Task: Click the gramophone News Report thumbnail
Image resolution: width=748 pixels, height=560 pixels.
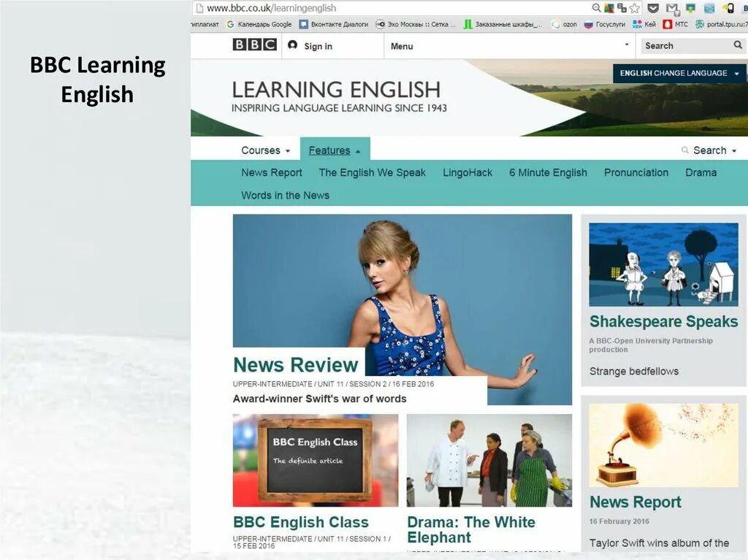Action: click(x=663, y=445)
